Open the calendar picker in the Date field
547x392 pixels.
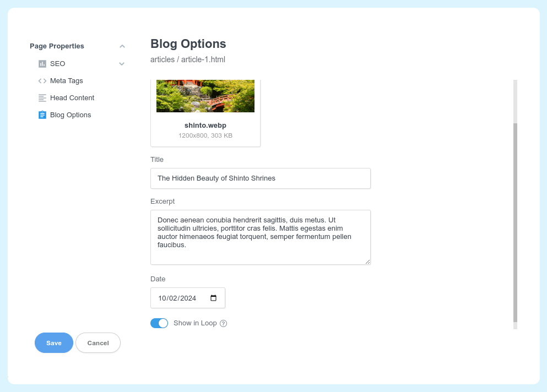pyautogui.click(x=214, y=298)
